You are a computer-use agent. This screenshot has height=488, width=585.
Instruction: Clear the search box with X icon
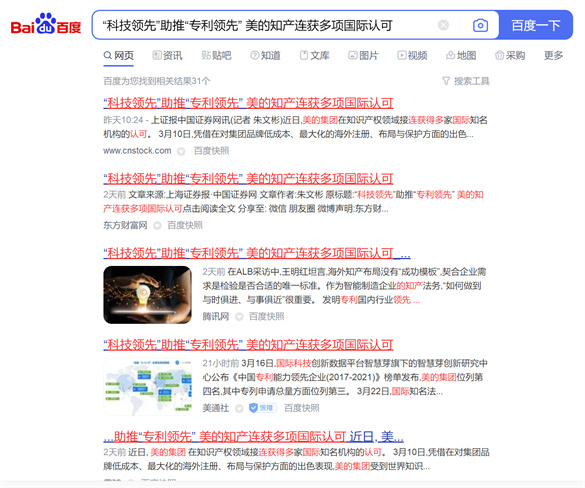coord(443,25)
